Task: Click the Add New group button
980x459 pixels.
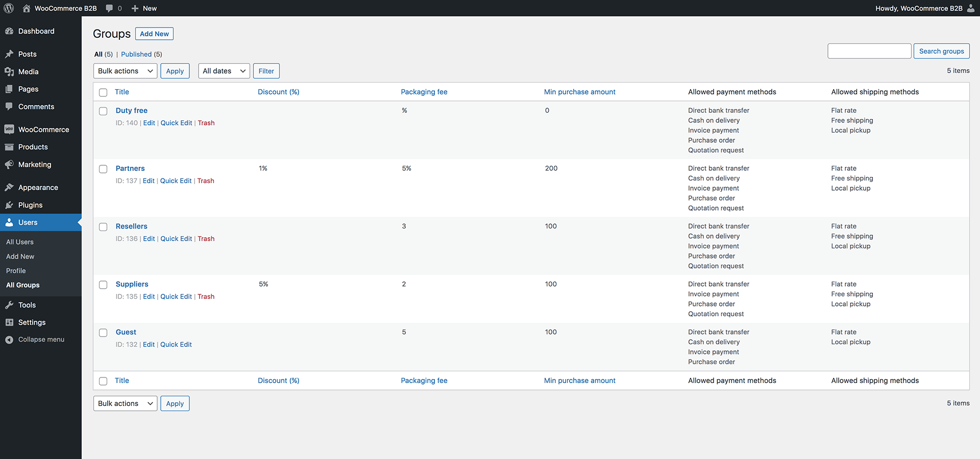Action: pos(154,34)
